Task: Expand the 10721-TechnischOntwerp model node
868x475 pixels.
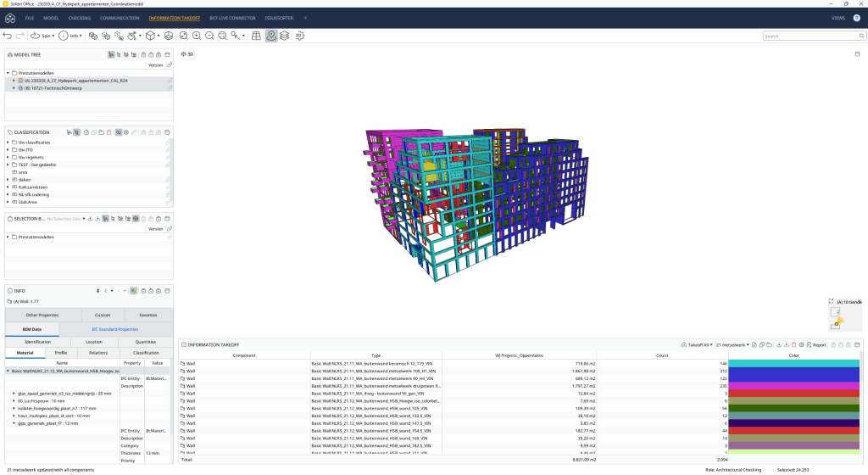Action: [14, 88]
